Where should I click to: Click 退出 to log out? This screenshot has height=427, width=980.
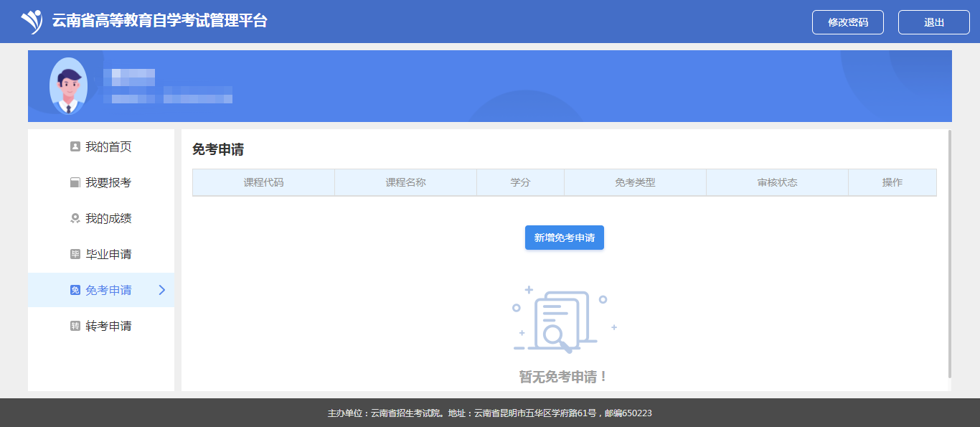933,22
